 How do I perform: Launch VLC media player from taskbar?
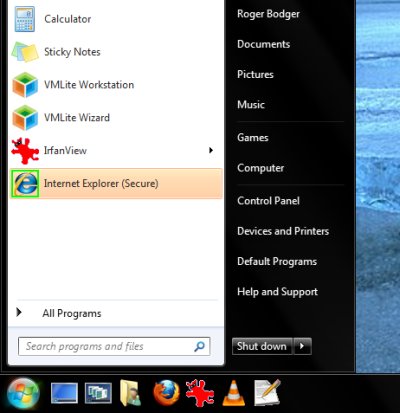pos(233,393)
